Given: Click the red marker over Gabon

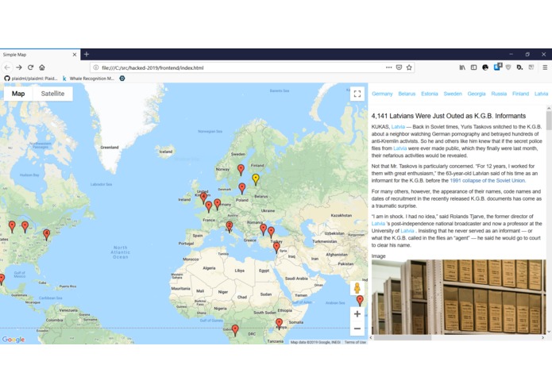Looking at the screenshot, I should (235, 330).
